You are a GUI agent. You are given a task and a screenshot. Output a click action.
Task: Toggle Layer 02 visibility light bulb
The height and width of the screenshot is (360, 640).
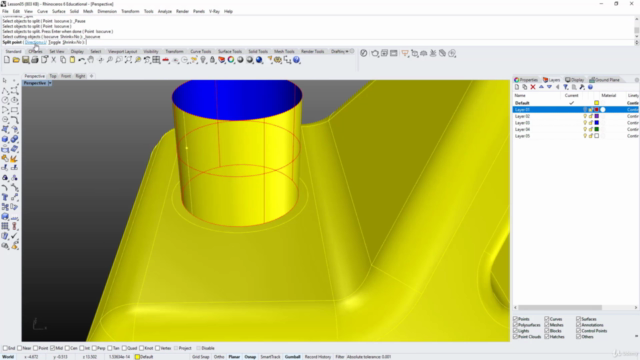[x=585, y=116]
